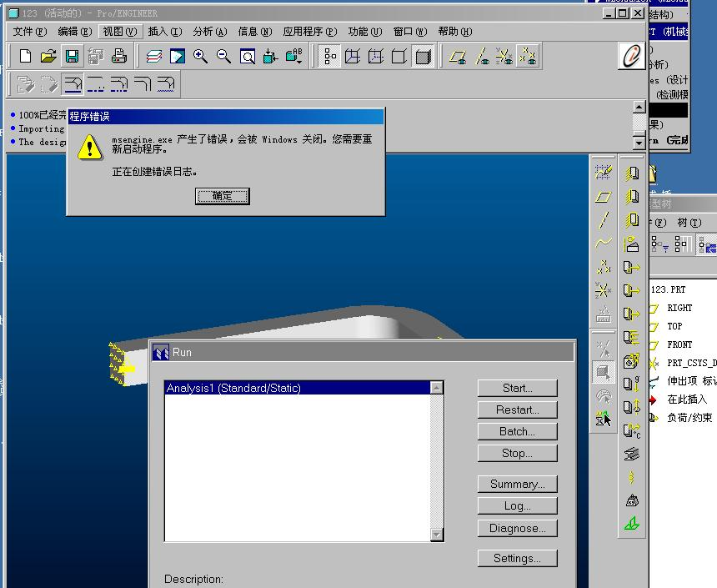Open the 应用程序(P) menu

[x=309, y=32]
